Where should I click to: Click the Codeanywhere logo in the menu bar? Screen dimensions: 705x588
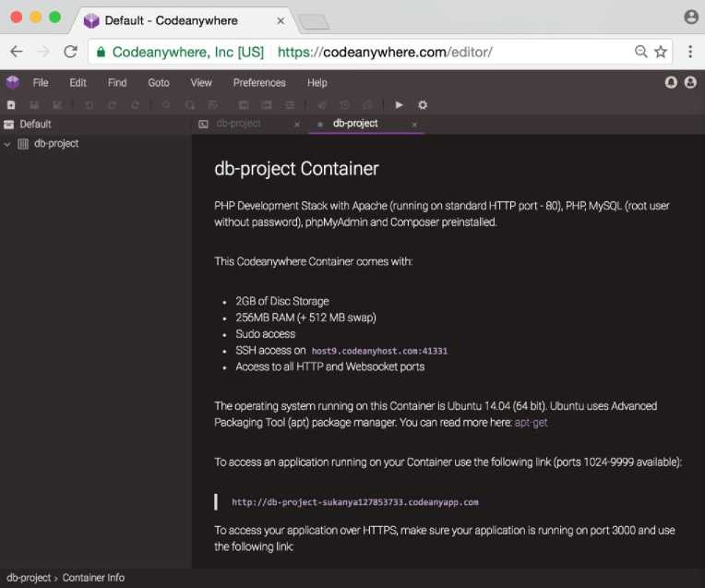pyautogui.click(x=13, y=82)
